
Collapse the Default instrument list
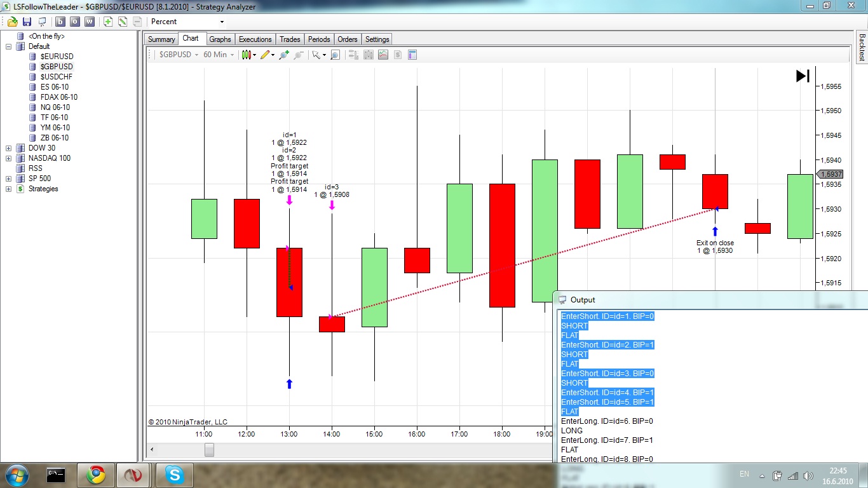click(8, 46)
